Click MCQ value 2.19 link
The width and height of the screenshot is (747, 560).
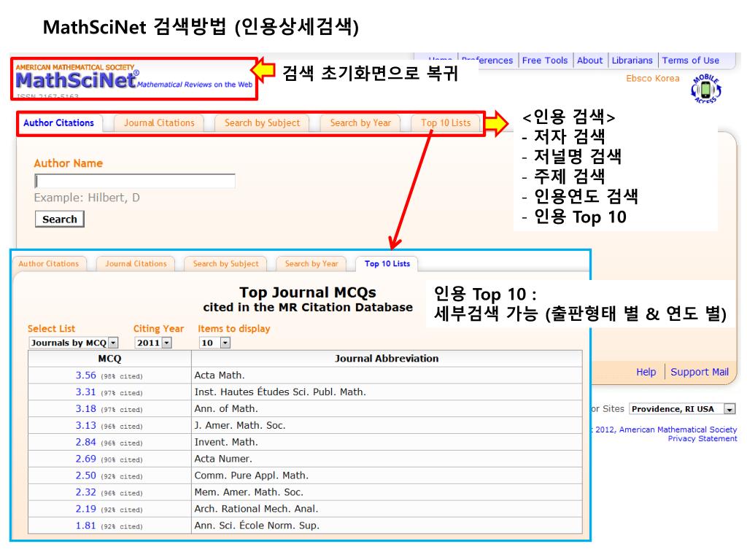tap(86, 508)
